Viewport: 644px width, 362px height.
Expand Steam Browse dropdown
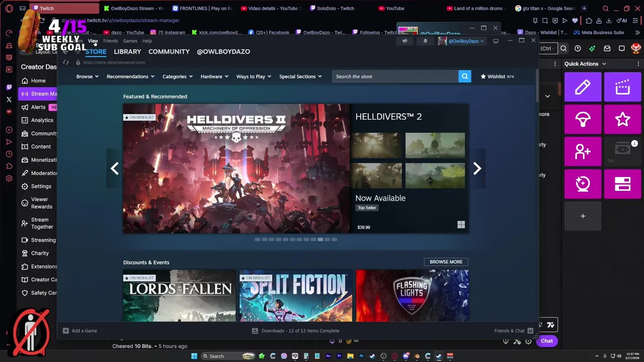87,76
